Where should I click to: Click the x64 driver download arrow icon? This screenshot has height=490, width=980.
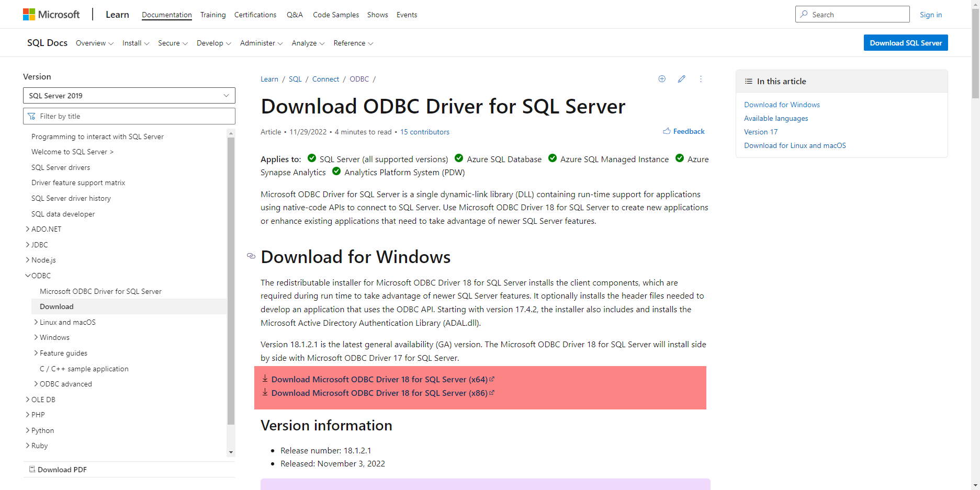click(265, 379)
